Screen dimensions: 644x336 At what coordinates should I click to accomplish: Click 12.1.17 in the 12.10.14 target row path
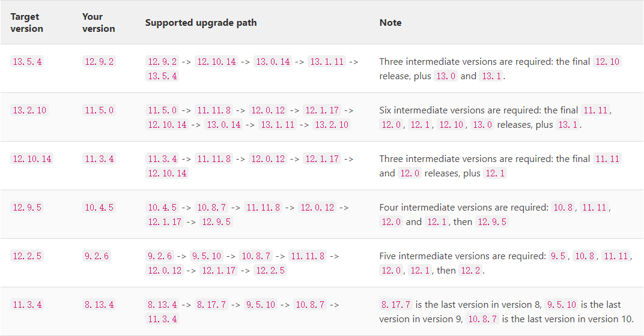pyautogui.click(x=322, y=159)
